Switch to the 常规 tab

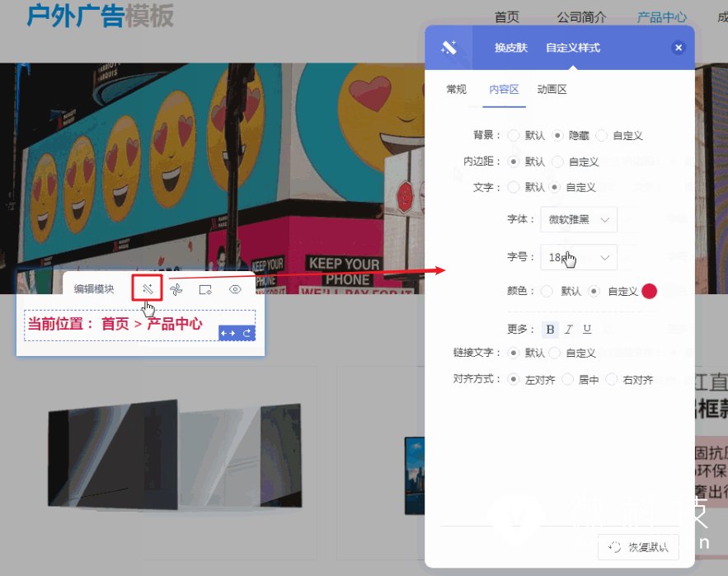click(456, 90)
